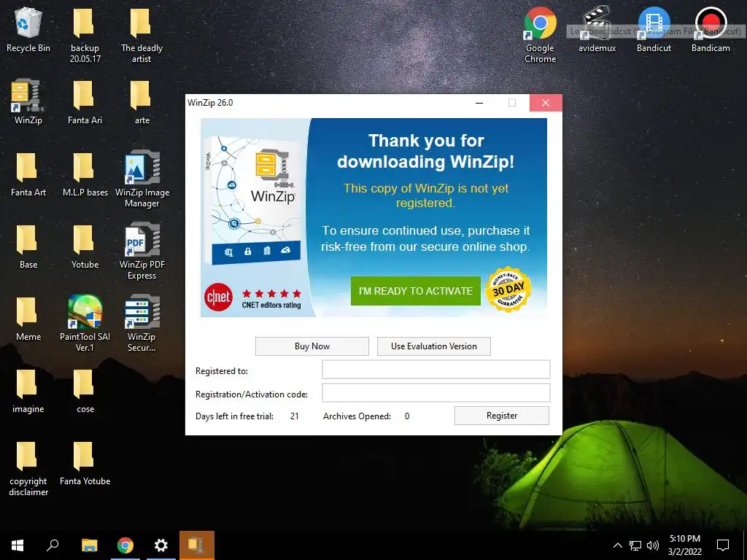Open Settings from the taskbar

tap(161, 545)
